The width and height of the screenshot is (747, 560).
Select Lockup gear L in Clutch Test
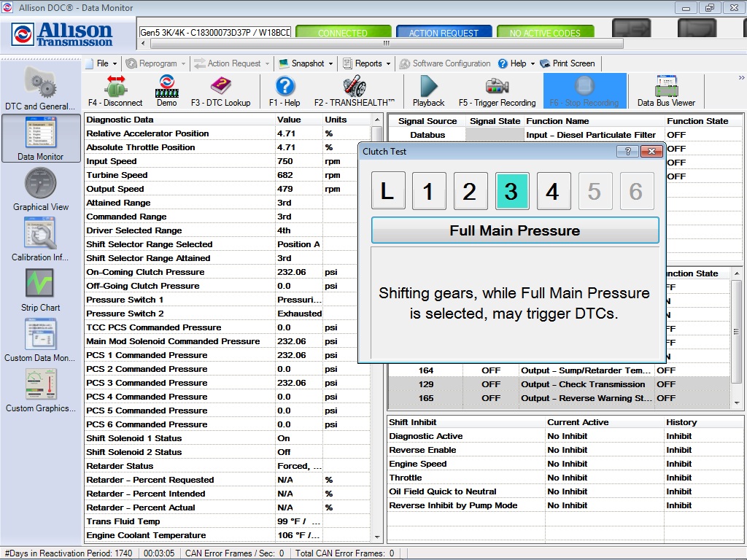(x=387, y=190)
